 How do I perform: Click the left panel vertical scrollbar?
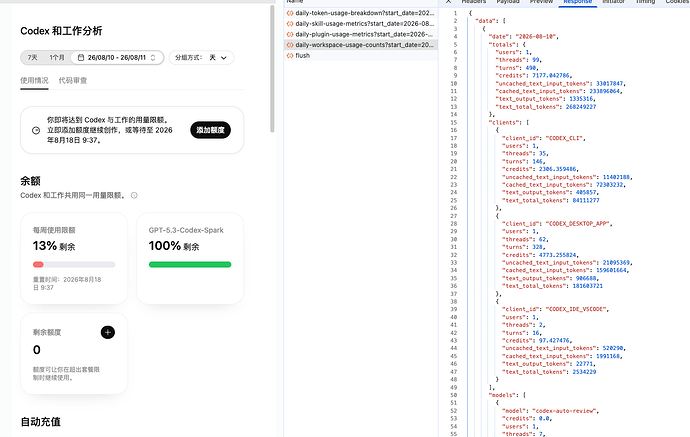tap(272, 68)
